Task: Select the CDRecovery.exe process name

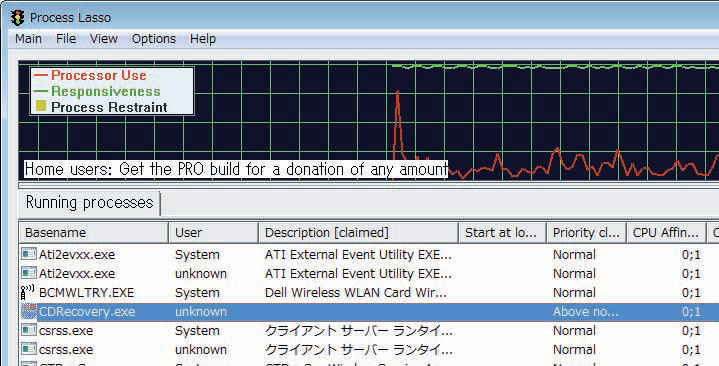Action: [87, 312]
